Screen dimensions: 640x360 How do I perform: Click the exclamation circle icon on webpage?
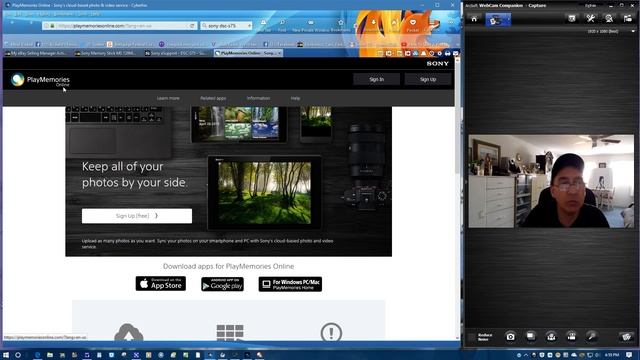pyautogui.click(x=331, y=332)
